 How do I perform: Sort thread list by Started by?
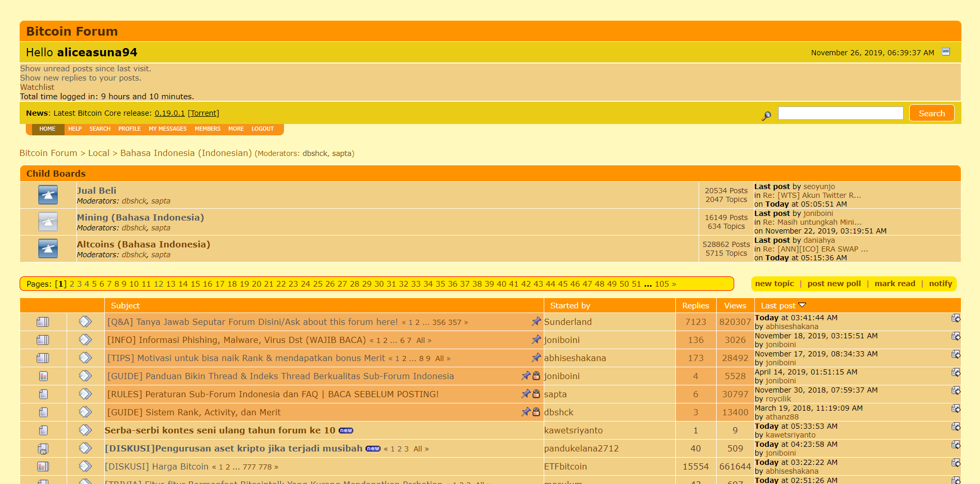570,306
